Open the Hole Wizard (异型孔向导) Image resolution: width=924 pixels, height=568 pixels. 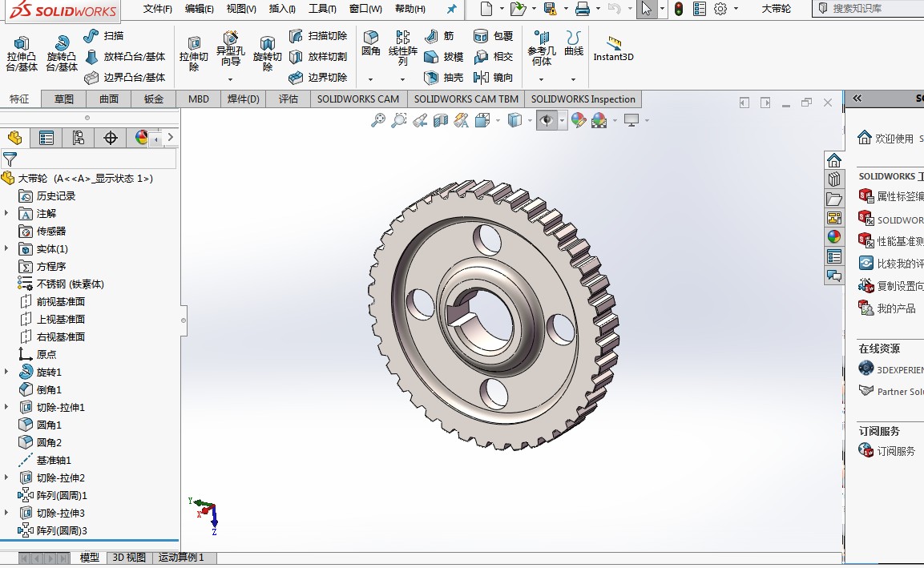[x=231, y=50]
